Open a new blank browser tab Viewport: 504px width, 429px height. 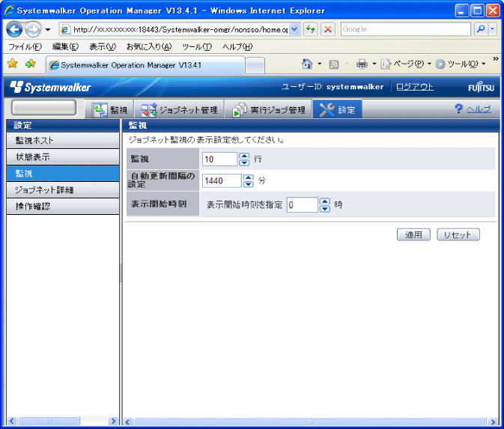click(x=255, y=66)
